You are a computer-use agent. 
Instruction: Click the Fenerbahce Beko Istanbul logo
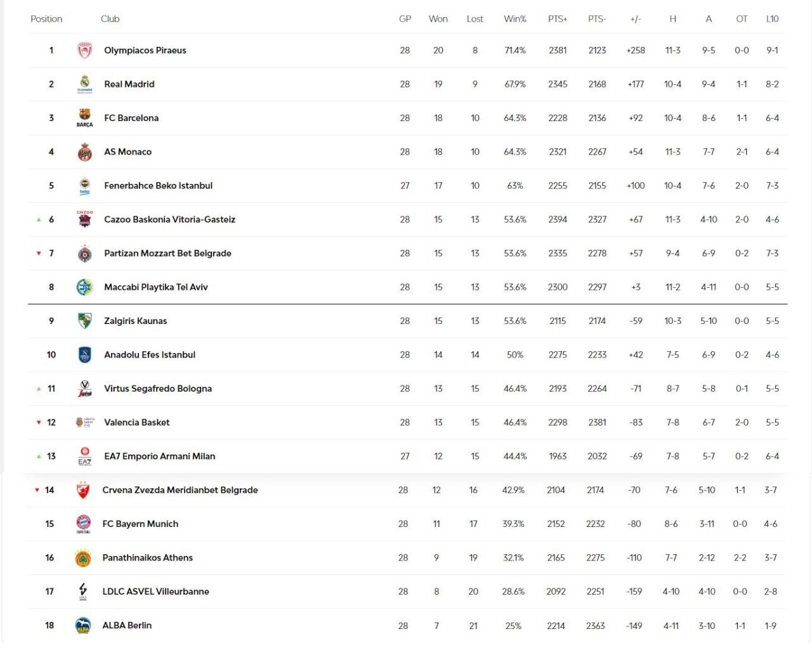pyautogui.click(x=84, y=186)
